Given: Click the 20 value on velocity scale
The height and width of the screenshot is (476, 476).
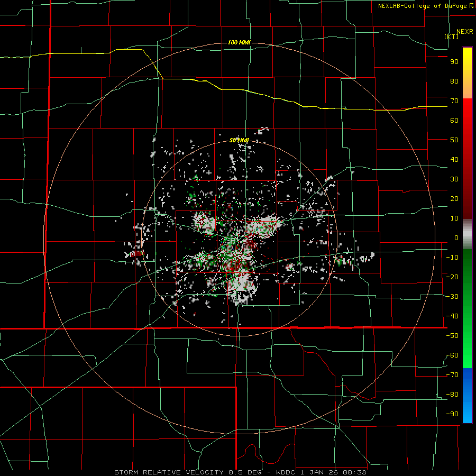Looking at the screenshot, I should (454, 198).
